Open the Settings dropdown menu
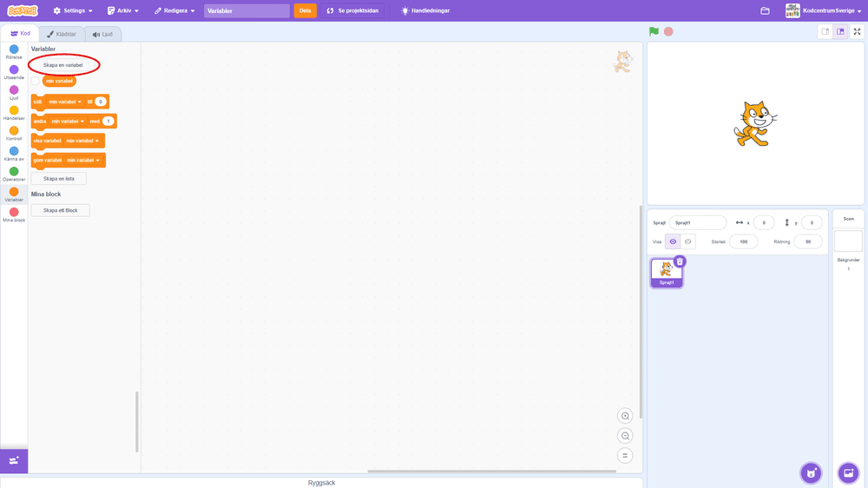Image resolution: width=868 pixels, height=488 pixels. coord(73,10)
